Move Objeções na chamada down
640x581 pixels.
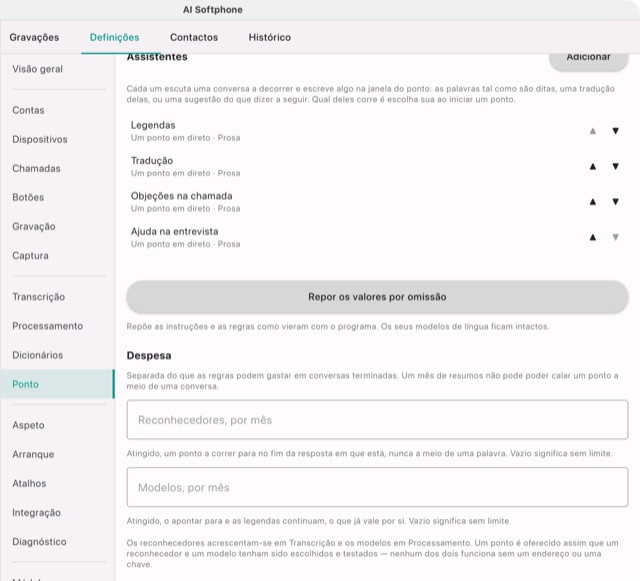[x=615, y=202]
